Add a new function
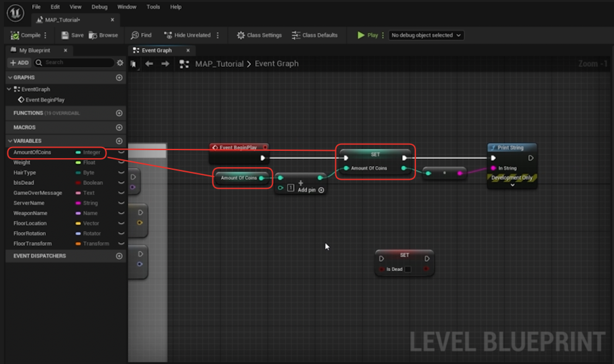Screen dimensions: 614x364 click(x=119, y=113)
